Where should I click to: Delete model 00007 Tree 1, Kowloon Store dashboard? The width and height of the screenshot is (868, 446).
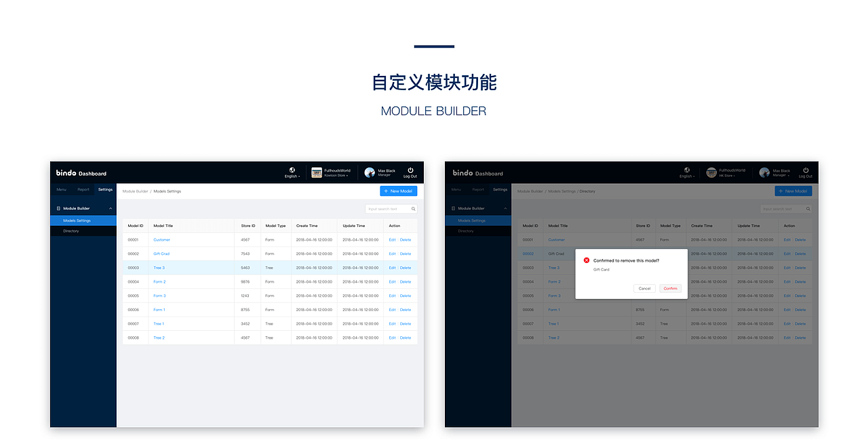406,324
